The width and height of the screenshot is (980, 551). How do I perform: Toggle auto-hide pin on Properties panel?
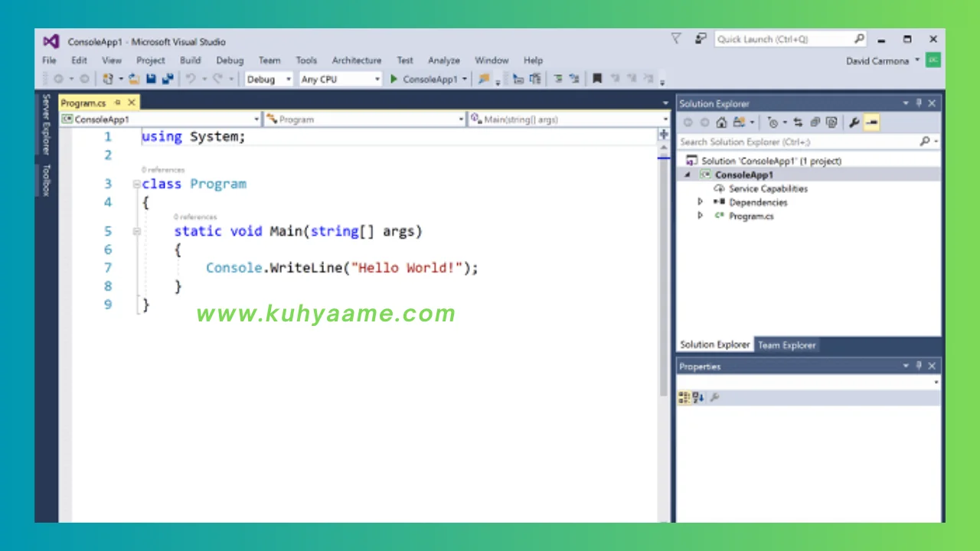(920, 366)
